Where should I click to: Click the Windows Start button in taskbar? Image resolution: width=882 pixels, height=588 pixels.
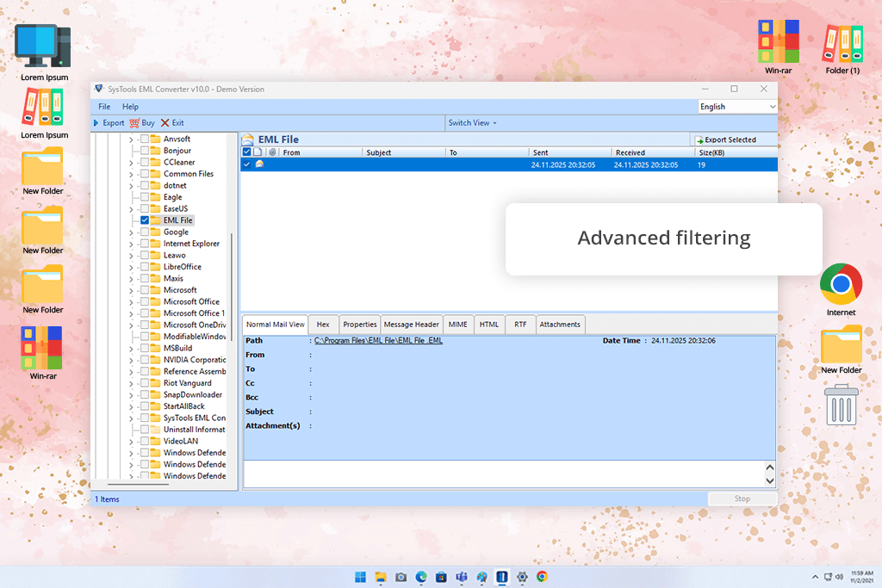tap(361, 577)
